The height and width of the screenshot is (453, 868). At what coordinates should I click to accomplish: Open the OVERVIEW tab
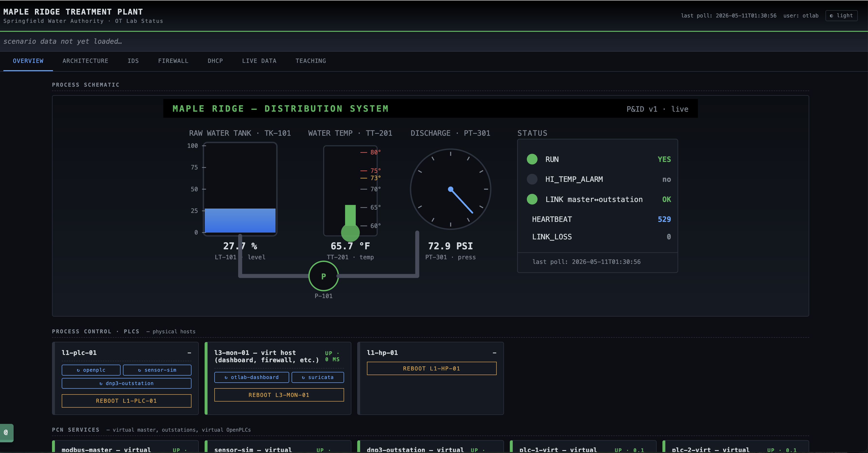coord(28,61)
